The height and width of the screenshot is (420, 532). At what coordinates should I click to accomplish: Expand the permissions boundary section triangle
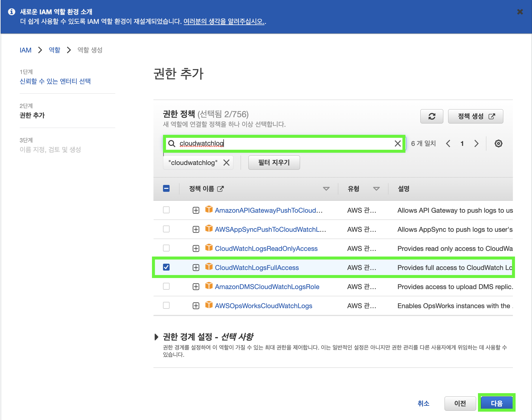[156, 337]
